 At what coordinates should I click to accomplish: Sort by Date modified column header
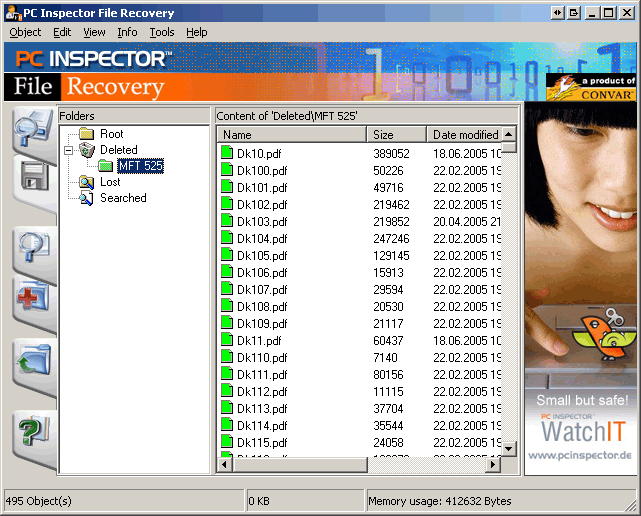(464, 135)
